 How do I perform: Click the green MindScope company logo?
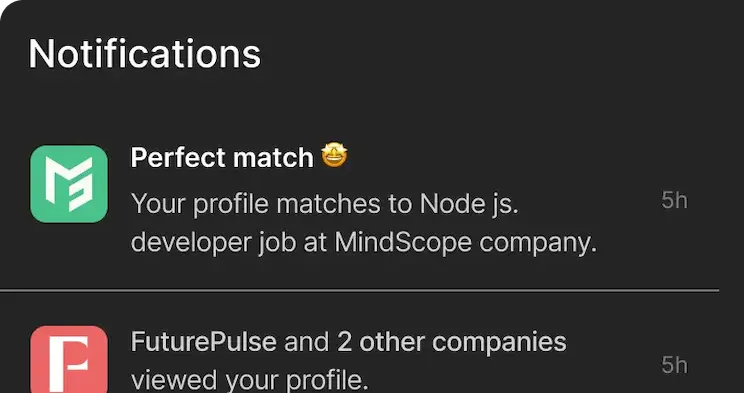pyautogui.click(x=69, y=184)
